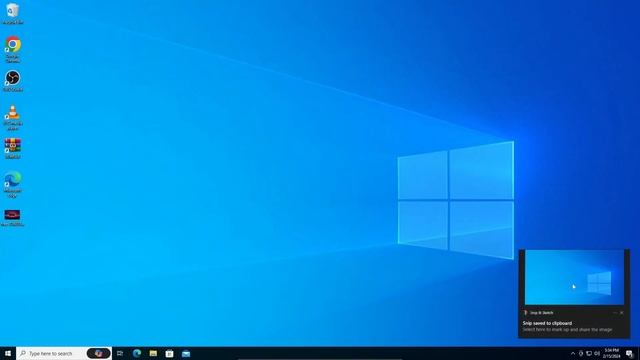Open Copilot icon in the search box

point(98,353)
